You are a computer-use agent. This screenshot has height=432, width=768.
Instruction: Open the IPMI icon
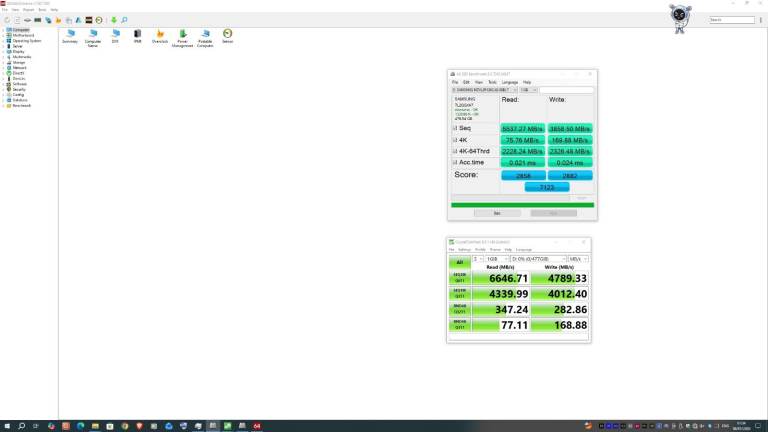(138, 35)
